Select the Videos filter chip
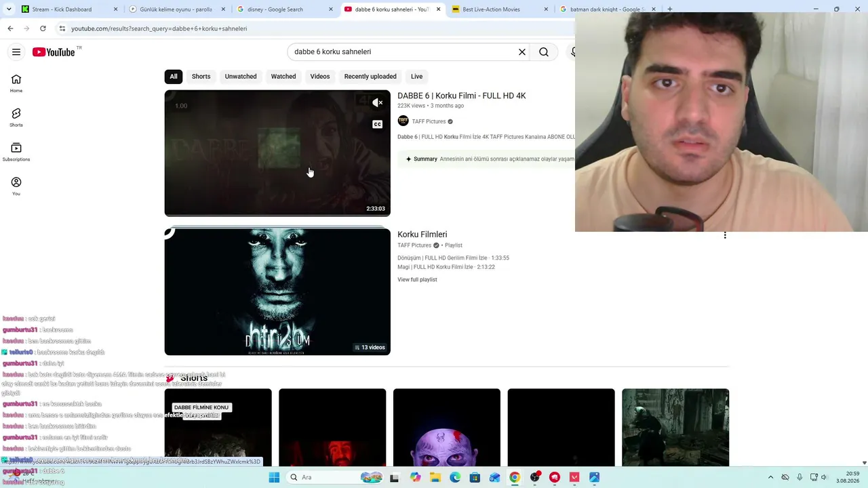 pos(320,77)
